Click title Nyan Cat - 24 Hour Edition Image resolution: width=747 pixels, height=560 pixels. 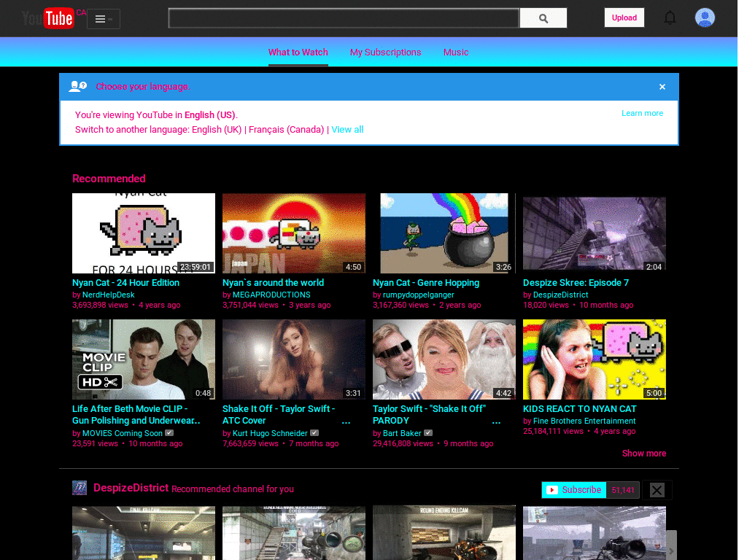coord(125,283)
